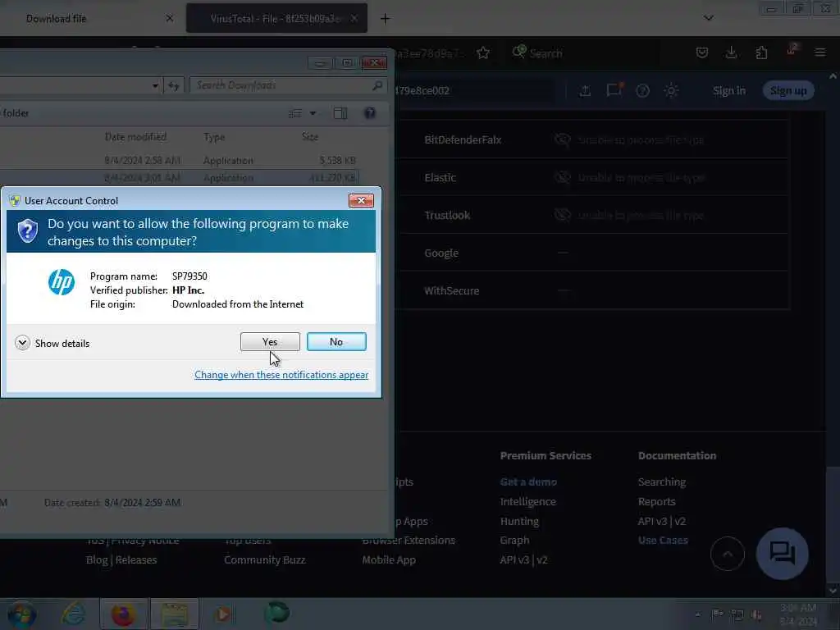
Task: Toggle VirusTotal light/dark theme
Action: (x=671, y=90)
